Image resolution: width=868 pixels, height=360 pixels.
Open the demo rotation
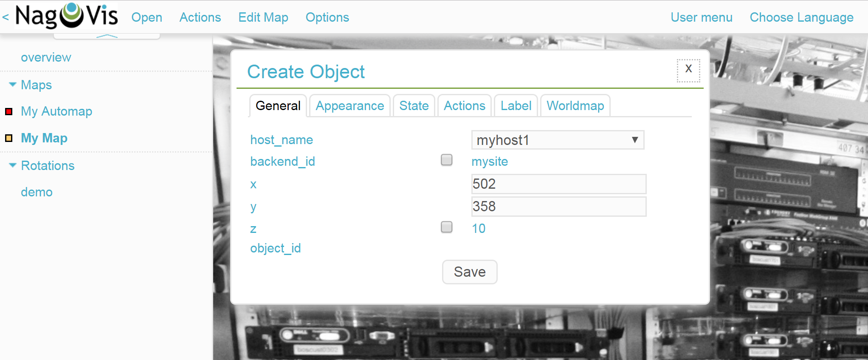(37, 192)
